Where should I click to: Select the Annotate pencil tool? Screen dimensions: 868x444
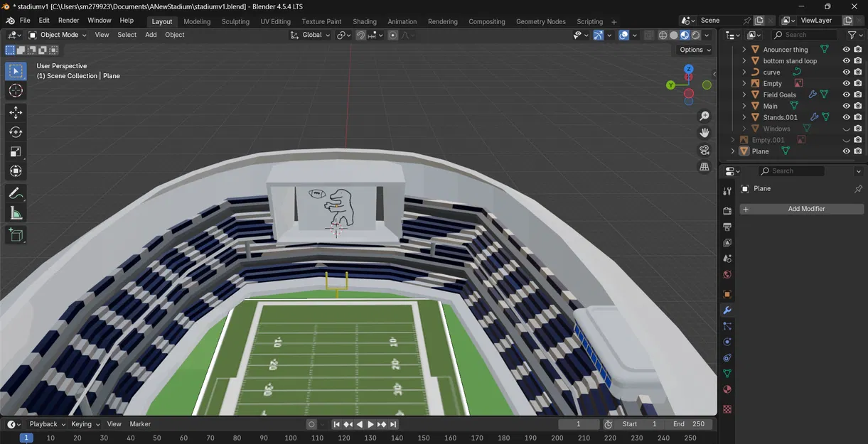point(16,193)
